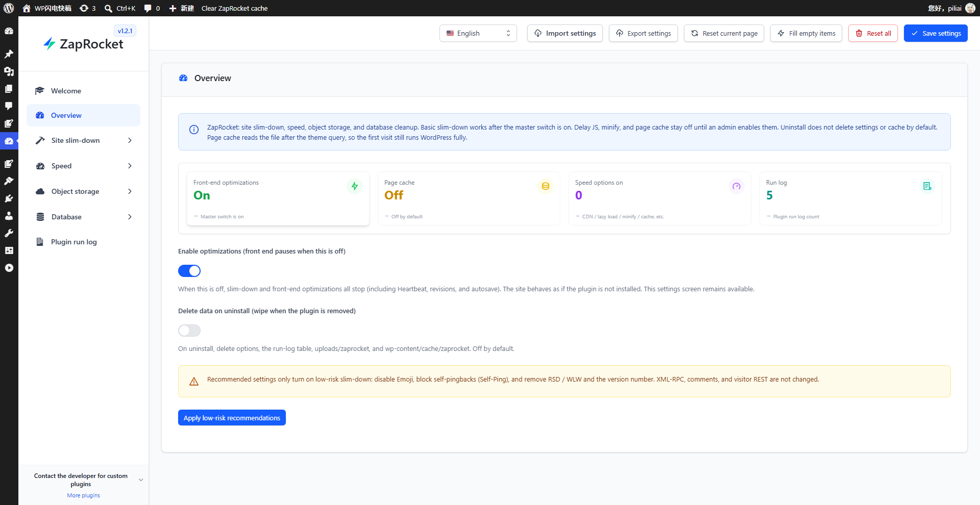Click the WordPress logo in the admin bar
The width and height of the screenshot is (980, 505).
[x=9, y=8]
